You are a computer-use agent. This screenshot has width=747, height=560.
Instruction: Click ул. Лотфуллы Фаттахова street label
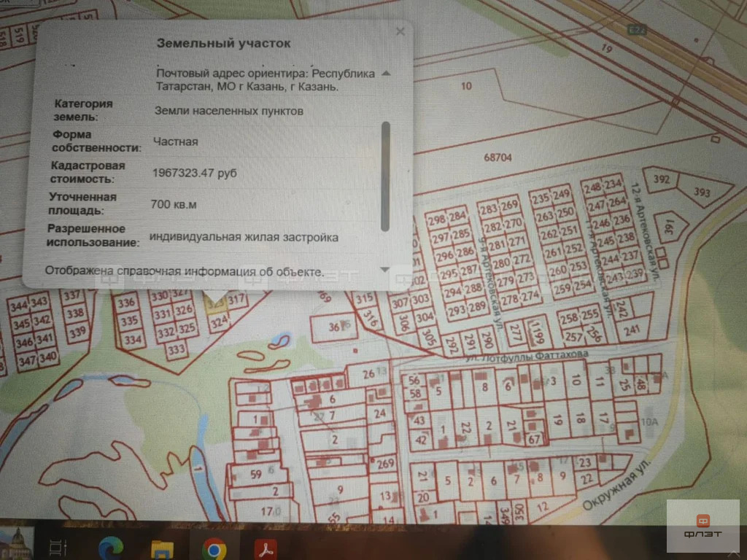click(x=527, y=356)
